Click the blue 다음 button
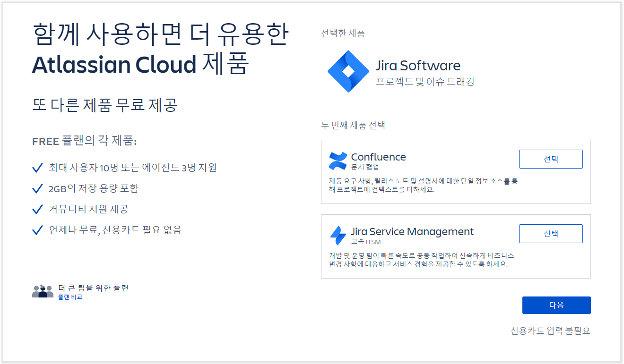624x364 pixels. point(556,305)
